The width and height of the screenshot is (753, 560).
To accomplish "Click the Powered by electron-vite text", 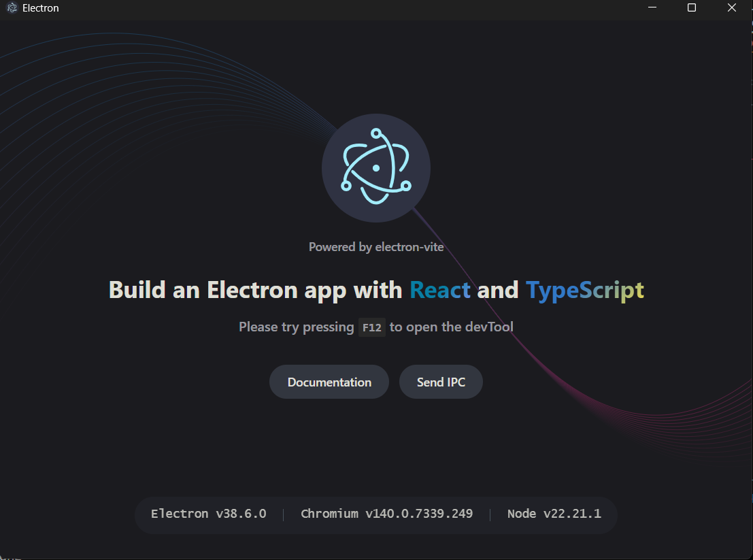I will click(x=376, y=247).
